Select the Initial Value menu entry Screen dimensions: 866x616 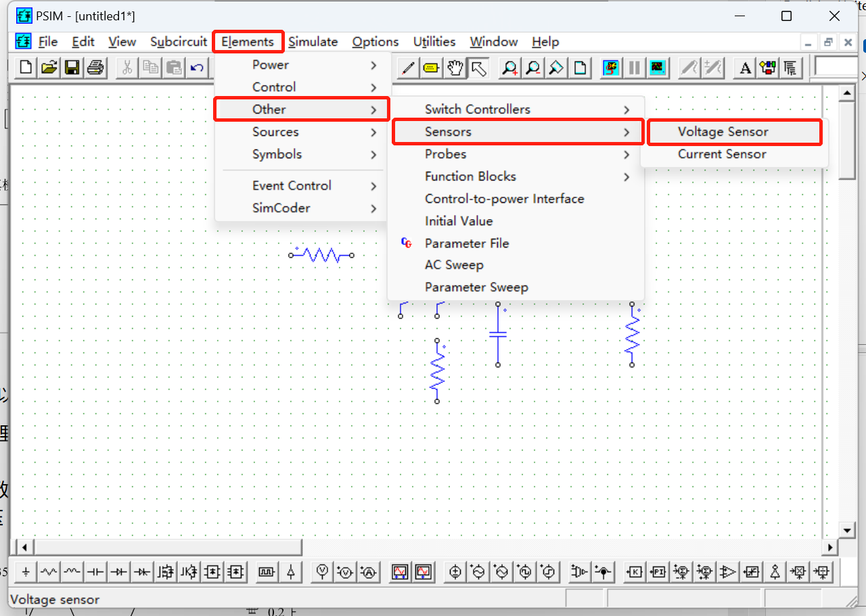(x=516, y=221)
